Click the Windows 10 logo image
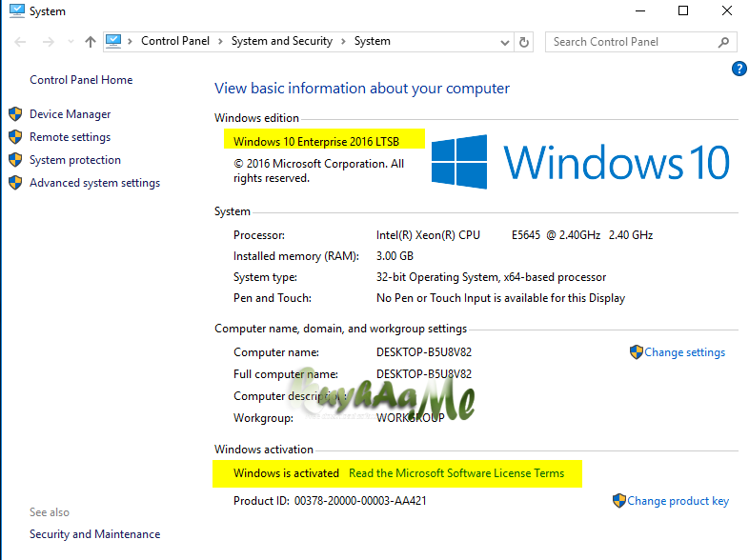The height and width of the screenshot is (560, 749). 580,162
